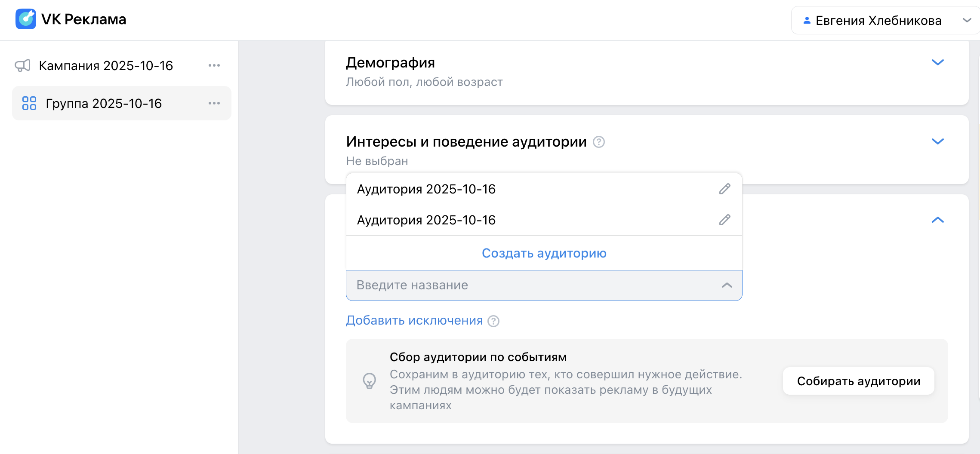
Task: Click the megaphone icon beside Кампания 2025-10-16
Action: click(x=23, y=66)
